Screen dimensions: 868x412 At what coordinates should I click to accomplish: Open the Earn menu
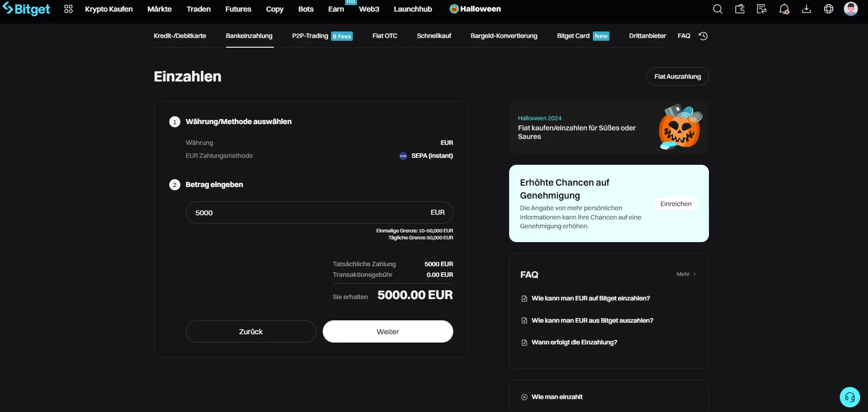[336, 9]
